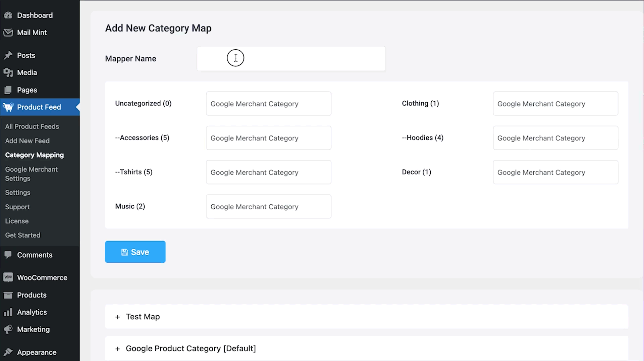This screenshot has height=361, width=644.
Task: Click the WooCommerce logo icon
Action: [x=8, y=277]
